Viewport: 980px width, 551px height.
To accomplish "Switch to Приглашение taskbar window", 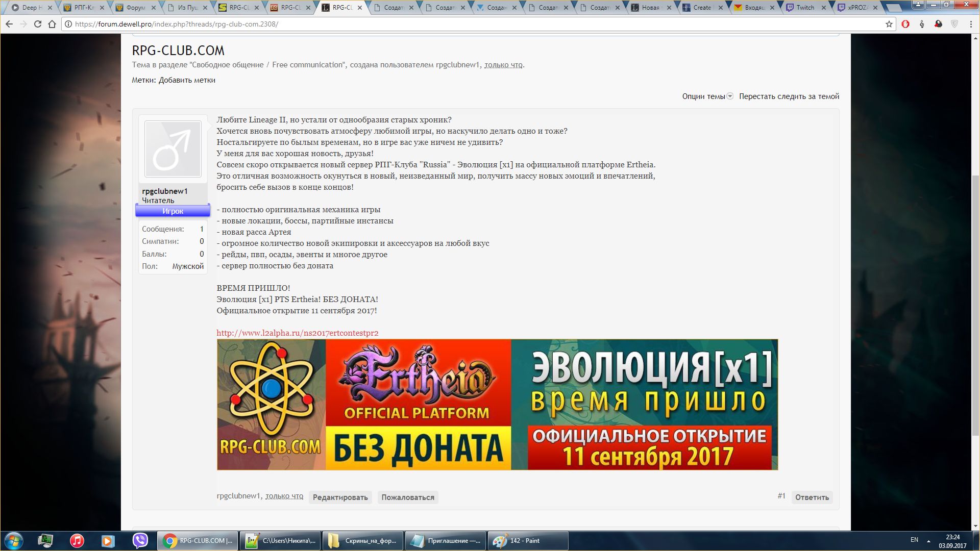I will [446, 541].
